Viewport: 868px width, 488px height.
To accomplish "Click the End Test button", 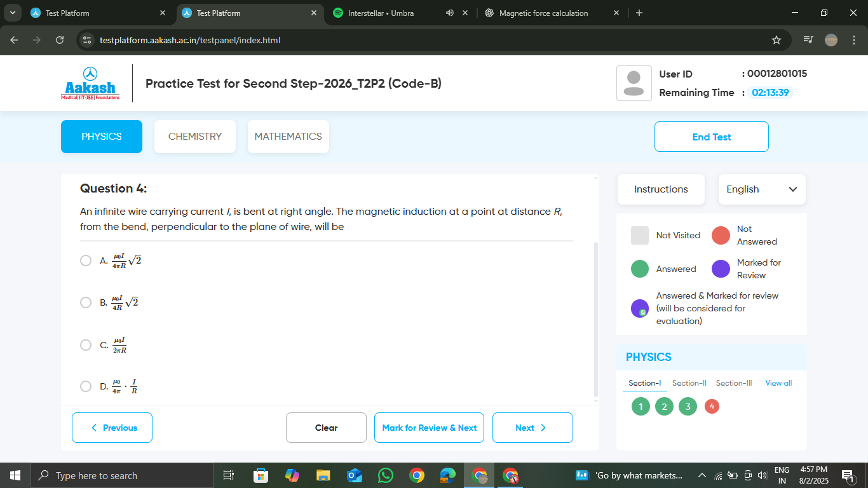I will pos(711,137).
